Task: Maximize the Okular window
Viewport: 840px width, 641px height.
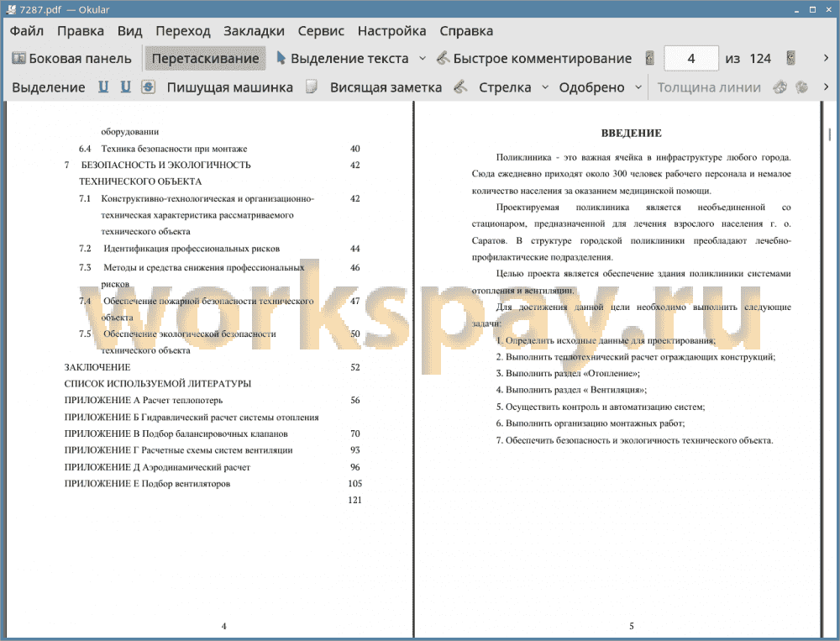Action: pos(812,9)
